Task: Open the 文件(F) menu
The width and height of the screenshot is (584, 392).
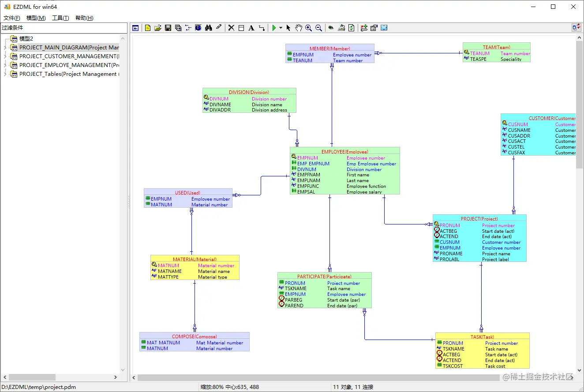Action: [x=12, y=18]
